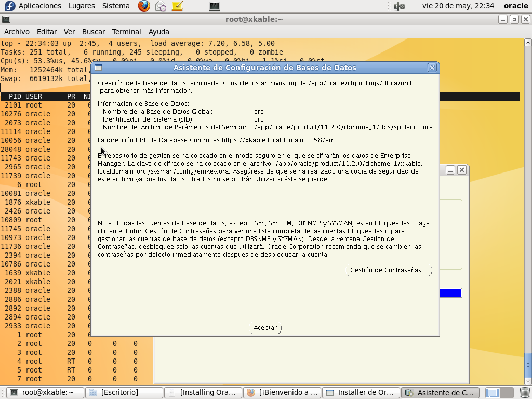The height and width of the screenshot is (399, 532).
Task: Open the Lugares menu
Action: (82, 6)
